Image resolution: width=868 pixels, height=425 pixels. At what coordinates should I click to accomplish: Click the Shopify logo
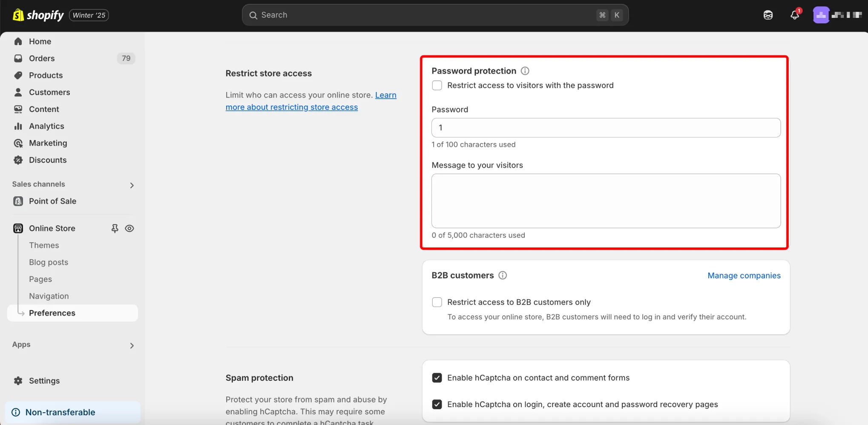38,15
